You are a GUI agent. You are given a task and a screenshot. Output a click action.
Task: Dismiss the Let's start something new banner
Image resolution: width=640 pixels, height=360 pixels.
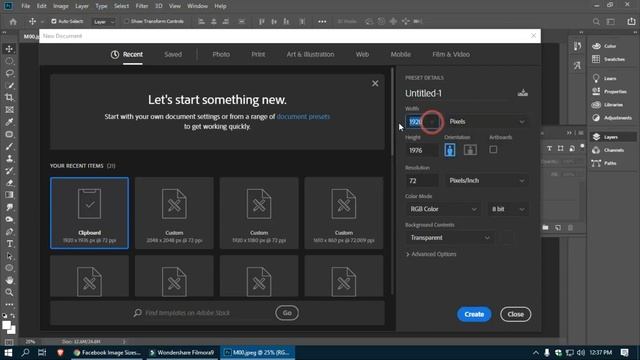click(375, 84)
